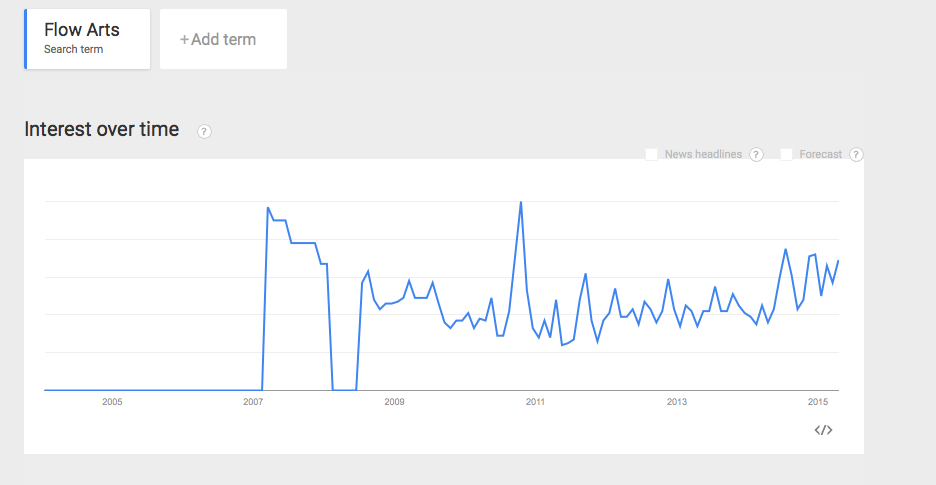Click the Interest over time heading

[x=101, y=129]
